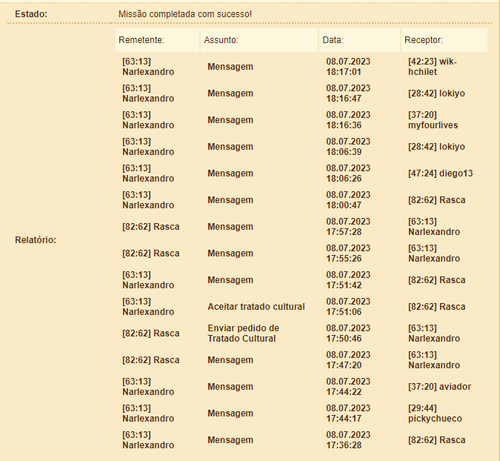Click sender Narlexandro in the 18:00:47 row
Screen dimensions: 500x461
click(148, 200)
